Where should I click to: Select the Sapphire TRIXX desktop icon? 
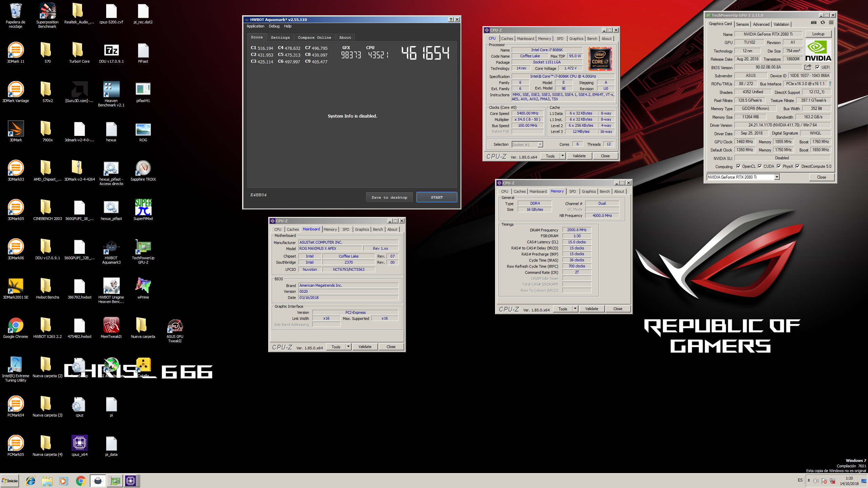tap(143, 171)
